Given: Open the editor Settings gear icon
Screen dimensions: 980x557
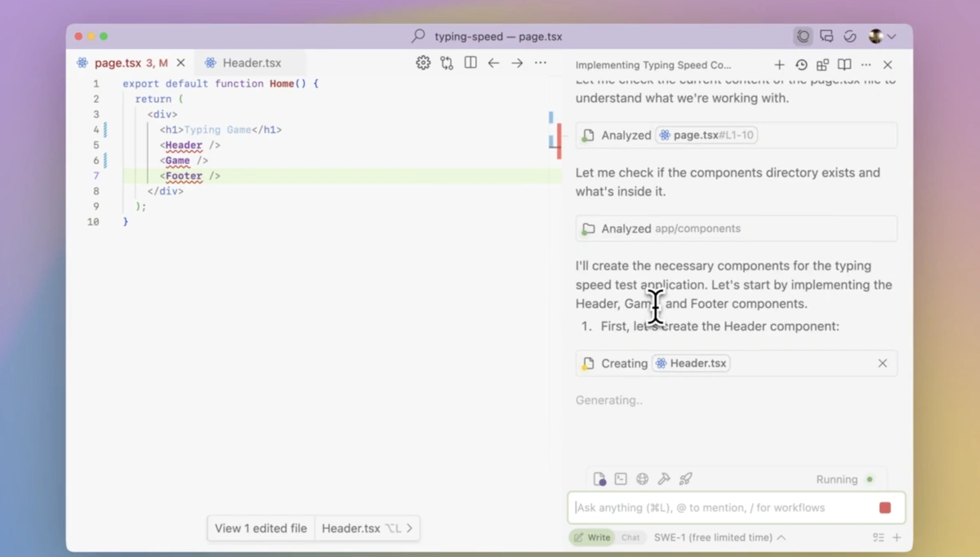Looking at the screenshot, I should click(x=423, y=62).
